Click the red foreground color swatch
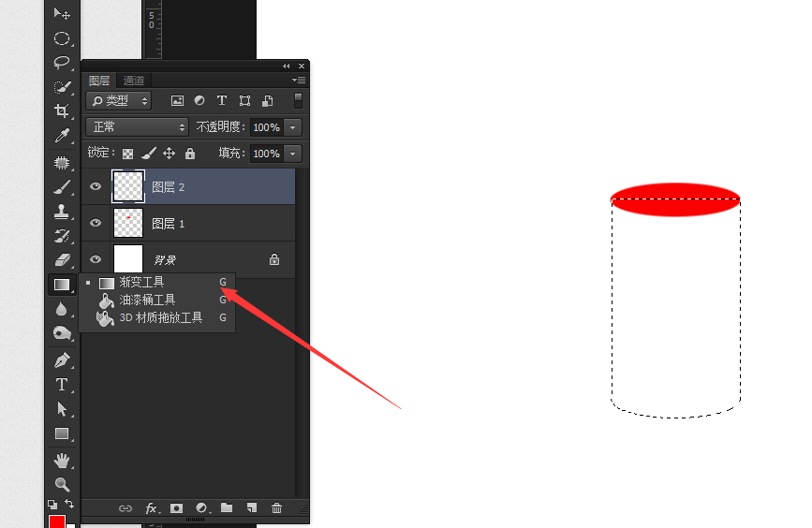The image size is (812, 528). (56, 521)
